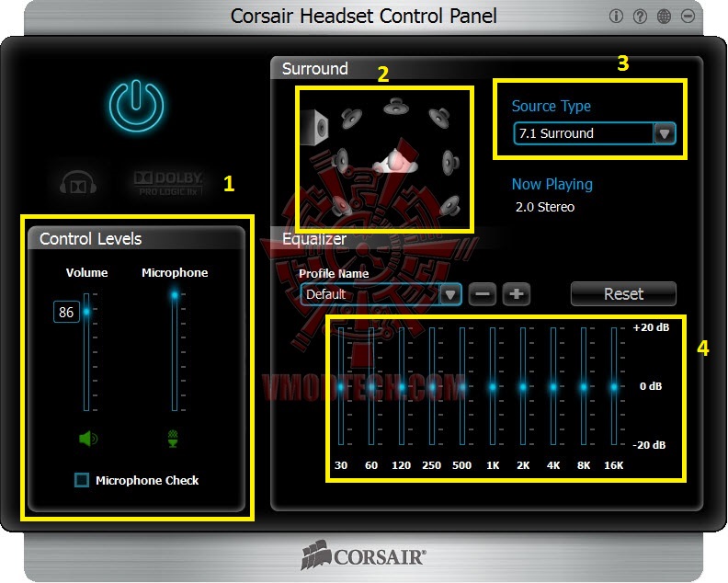Open the Profile Name dropdown arrow
Viewport: 728px width, 583px height.
coord(449,294)
